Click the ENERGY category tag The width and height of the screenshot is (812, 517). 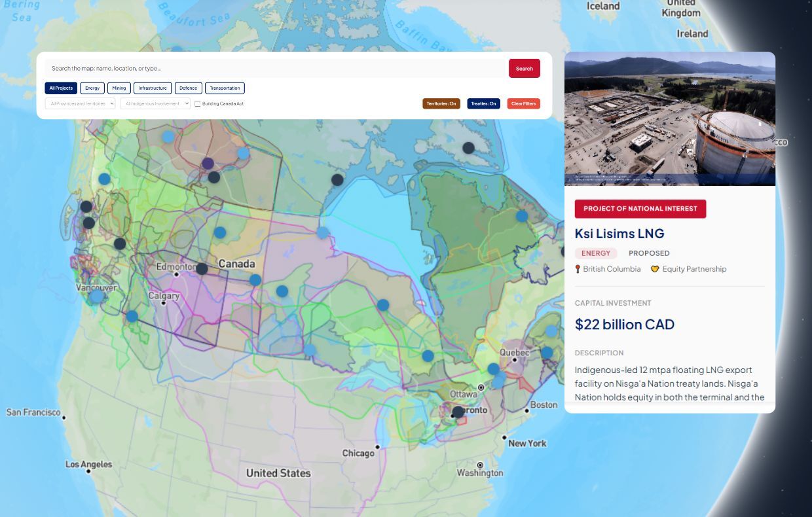point(596,253)
